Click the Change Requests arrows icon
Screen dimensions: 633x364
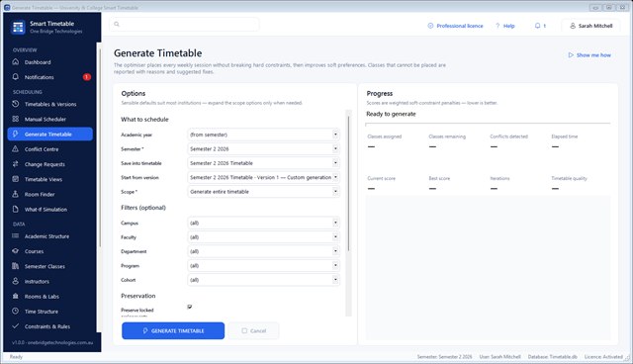point(16,164)
